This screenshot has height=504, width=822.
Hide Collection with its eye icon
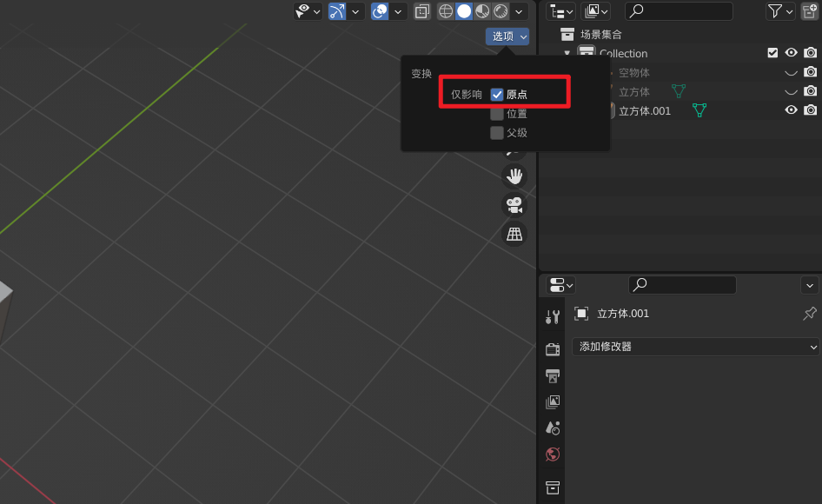[x=791, y=52]
